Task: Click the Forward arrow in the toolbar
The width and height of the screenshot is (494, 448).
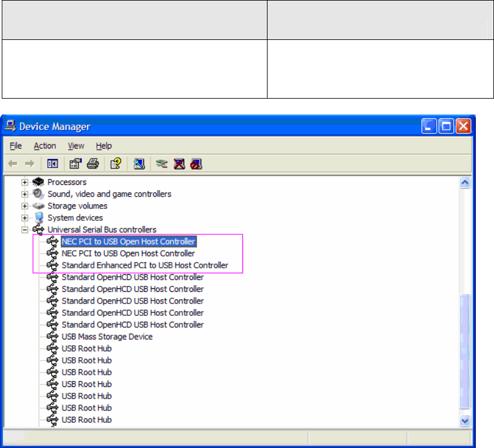Action: [x=29, y=164]
